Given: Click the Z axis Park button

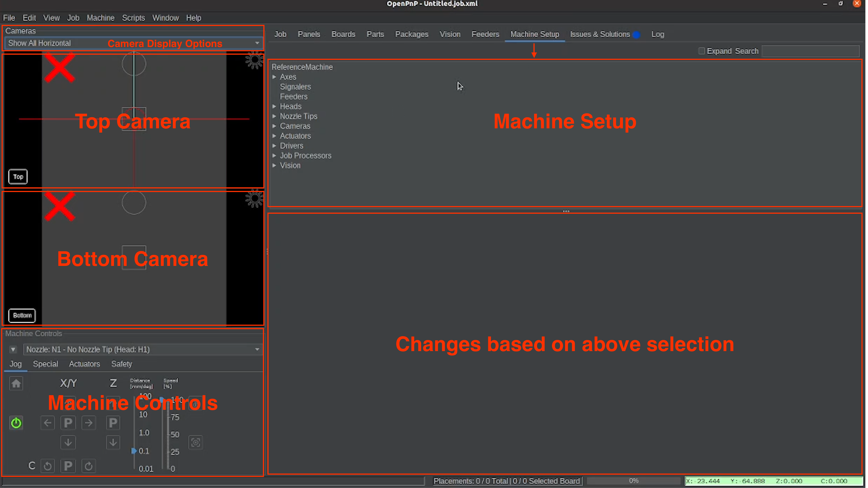Looking at the screenshot, I should pos(113,423).
